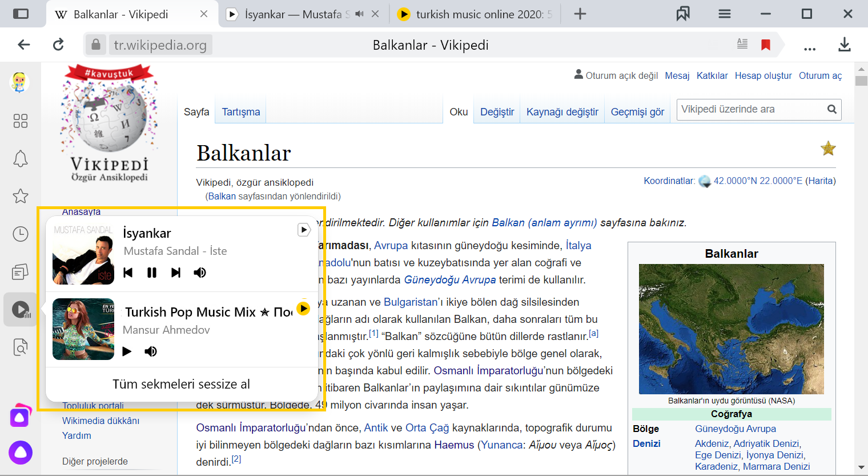
Task: Open the bookmarks manager icon in titlebar
Action: (x=683, y=14)
